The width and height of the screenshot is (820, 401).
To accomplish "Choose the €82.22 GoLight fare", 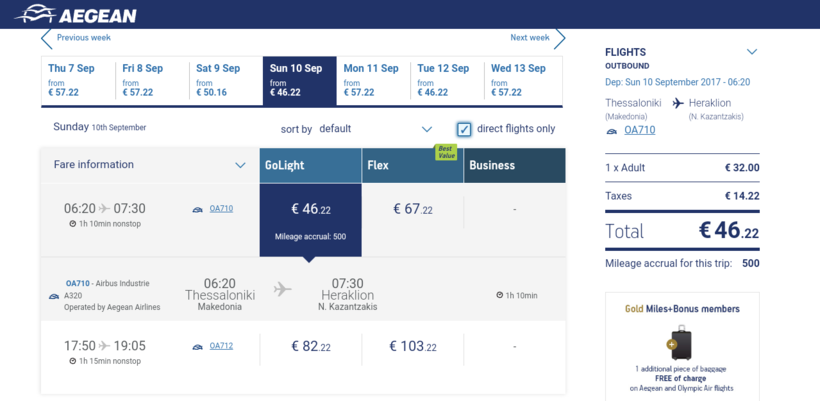I will (310, 347).
